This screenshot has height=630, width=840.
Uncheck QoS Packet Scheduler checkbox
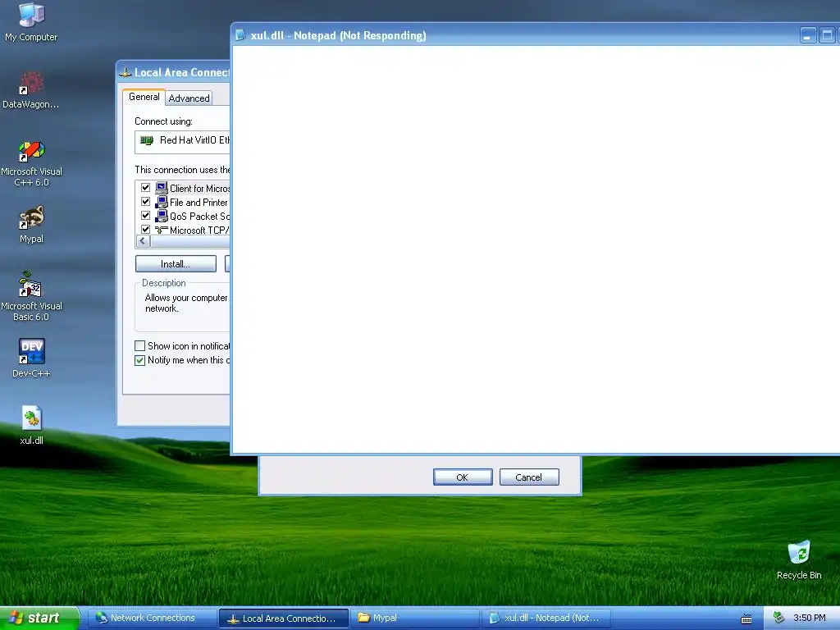pos(145,216)
